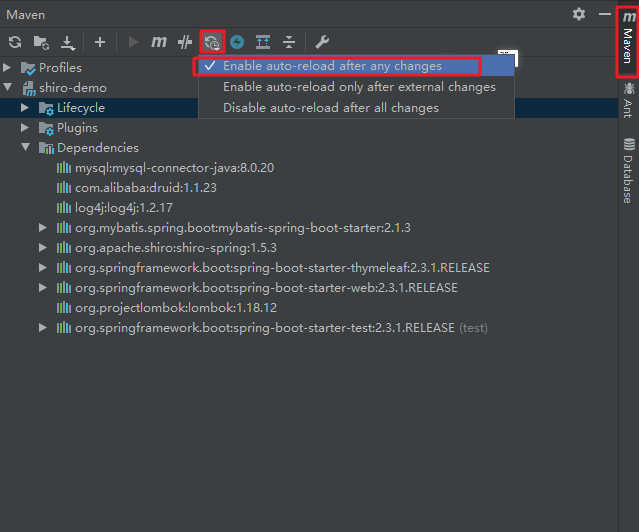Click library icon beside druid:1.1.23

64,188
